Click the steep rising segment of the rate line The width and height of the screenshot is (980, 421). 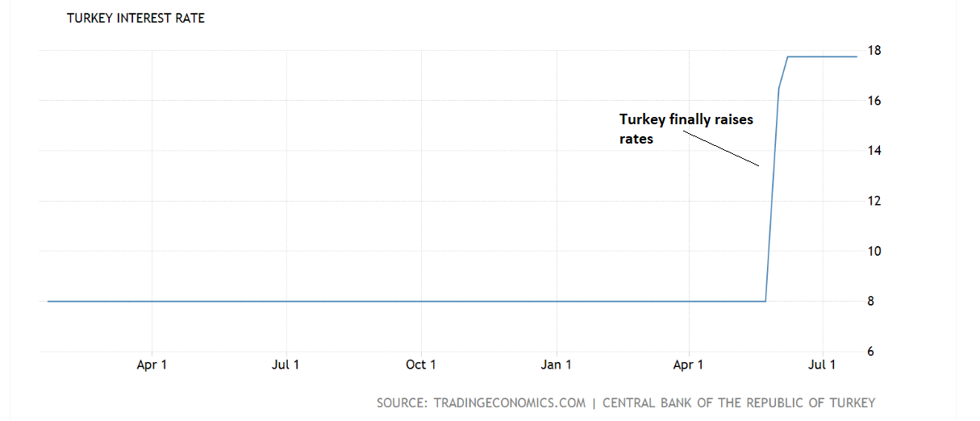tap(772, 194)
